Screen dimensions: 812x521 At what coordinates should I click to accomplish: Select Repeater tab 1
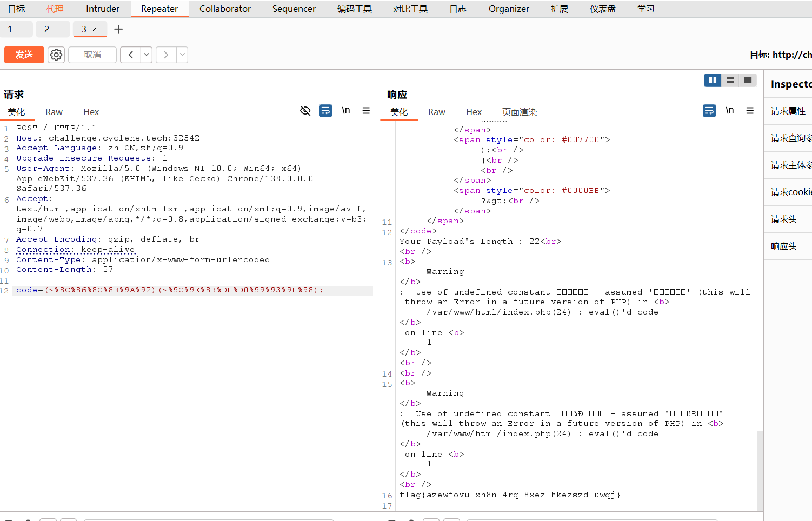pyautogui.click(x=16, y=29)
